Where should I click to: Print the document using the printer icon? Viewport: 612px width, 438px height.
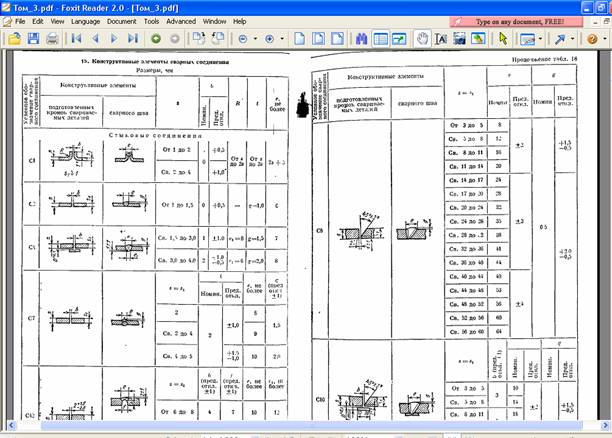tap(51, 38)
